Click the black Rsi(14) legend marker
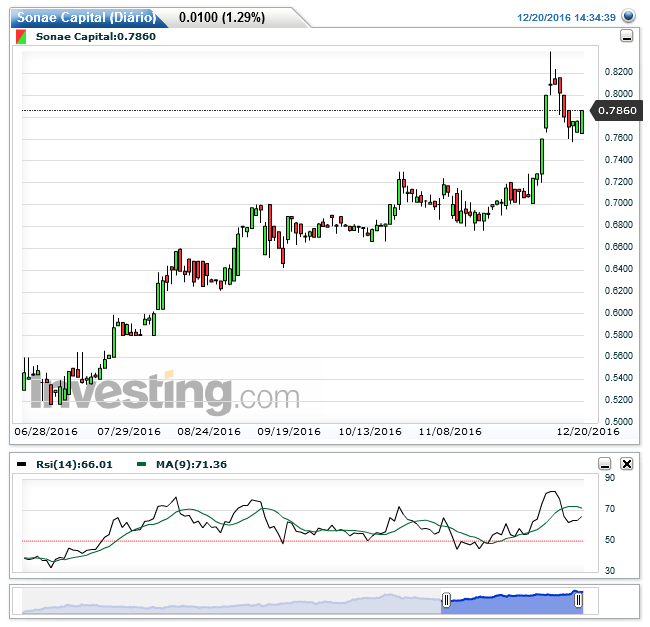 point(21,464)
